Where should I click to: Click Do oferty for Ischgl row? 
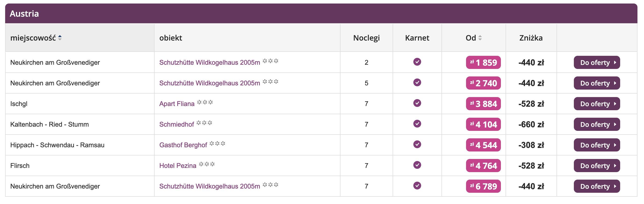click(x=597, y=104)
